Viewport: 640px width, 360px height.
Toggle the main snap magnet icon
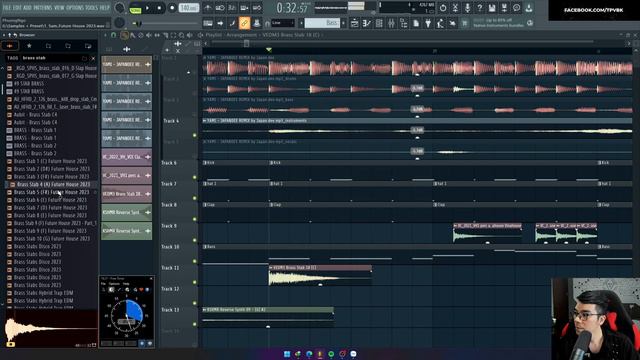point(267,23)
